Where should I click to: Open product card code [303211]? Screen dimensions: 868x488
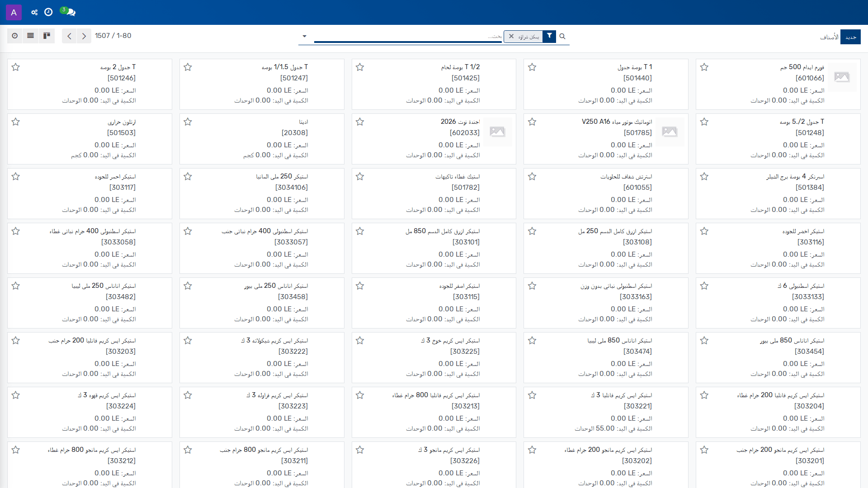tap(294, 461)
